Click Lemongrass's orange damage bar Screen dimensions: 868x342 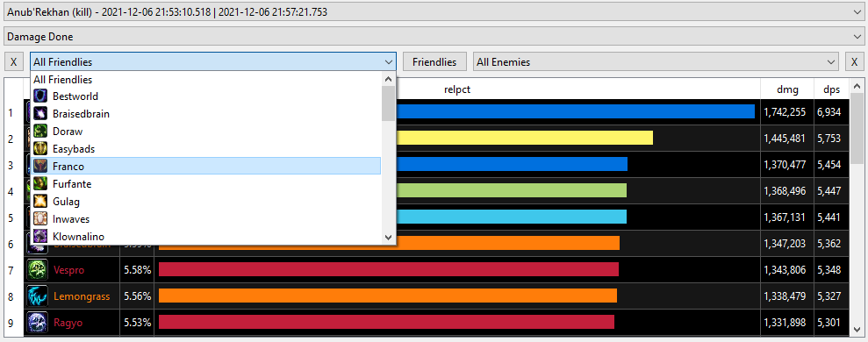coord(388,296)
